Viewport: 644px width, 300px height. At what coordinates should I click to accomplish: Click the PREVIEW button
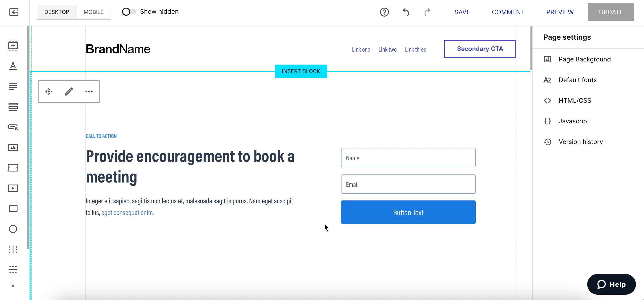click(x=560, y=12)
